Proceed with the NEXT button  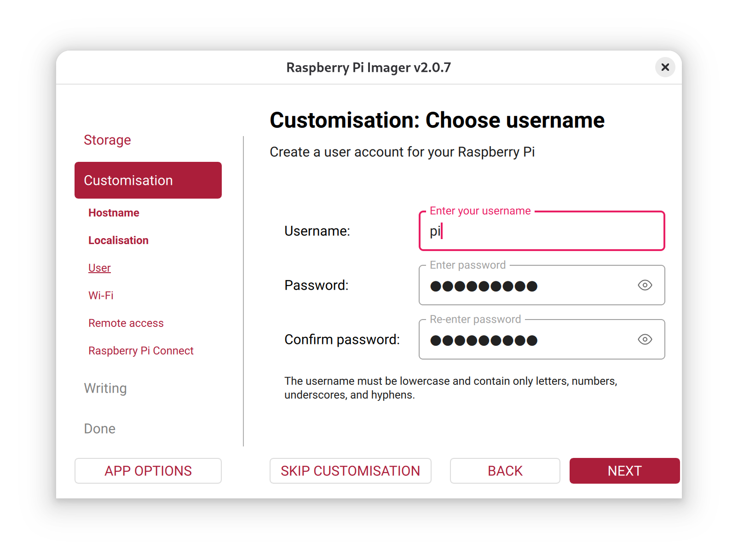(624, 471)
